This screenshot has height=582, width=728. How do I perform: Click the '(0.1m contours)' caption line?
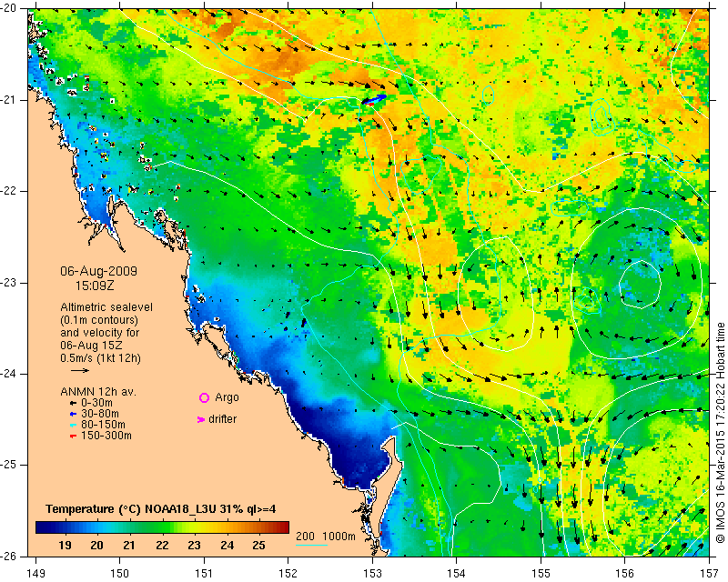tap(99, 320)
